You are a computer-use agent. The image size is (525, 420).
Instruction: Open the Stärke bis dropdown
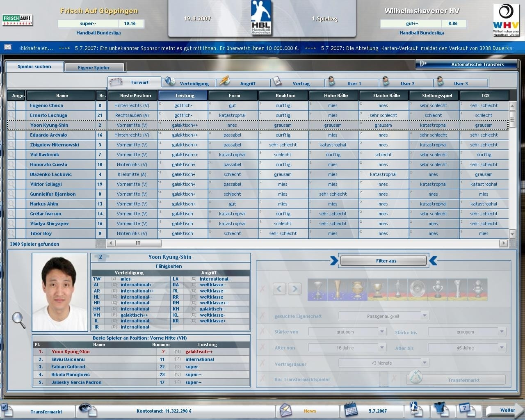[x=467, y=332]
